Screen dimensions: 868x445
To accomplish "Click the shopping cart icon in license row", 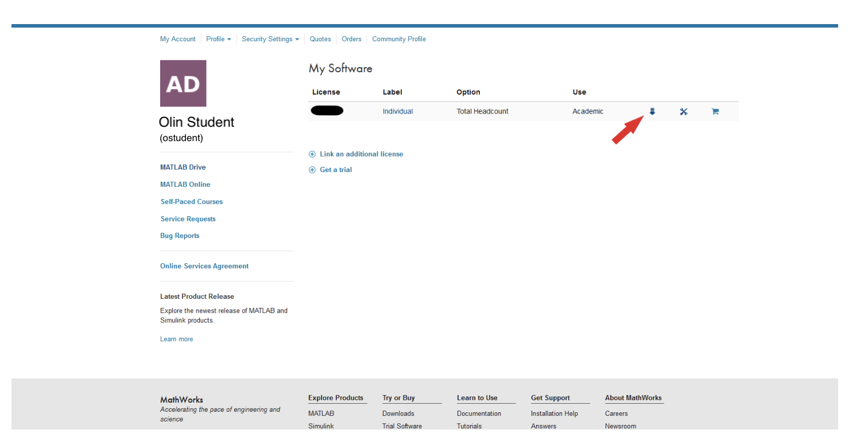I will [715, 111].
